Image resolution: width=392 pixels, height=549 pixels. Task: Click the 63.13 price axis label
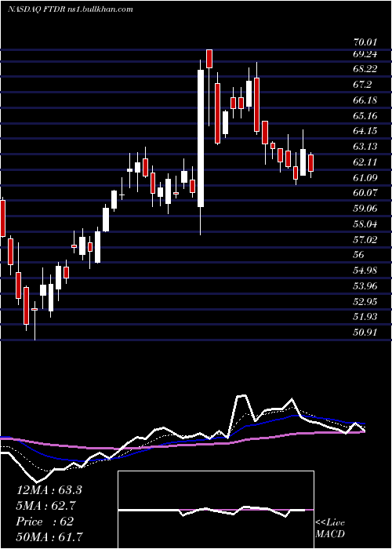pos(365,147)
